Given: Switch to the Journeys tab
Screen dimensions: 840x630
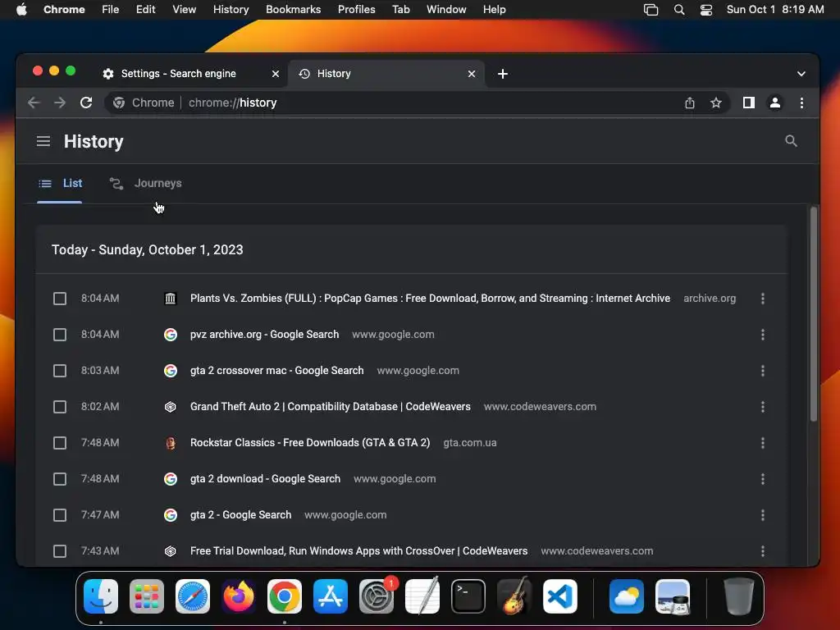Looking at the screenshot, I should (x=146, y=183).
